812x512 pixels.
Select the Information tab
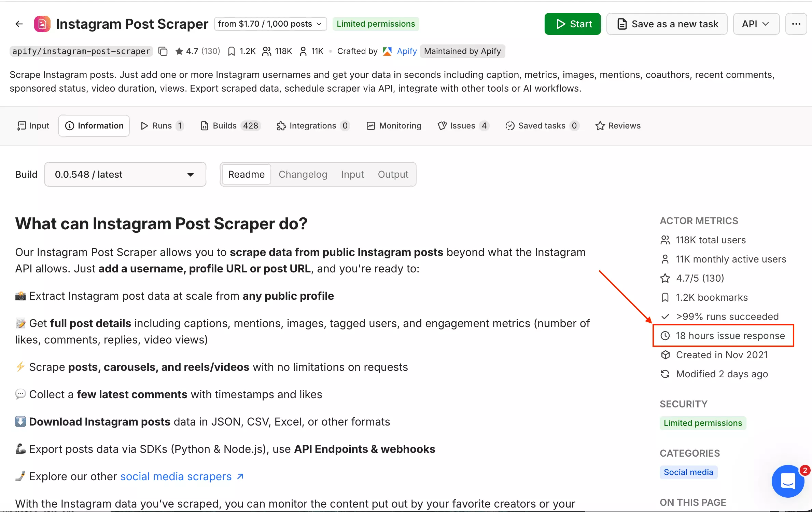click(94, 126)
